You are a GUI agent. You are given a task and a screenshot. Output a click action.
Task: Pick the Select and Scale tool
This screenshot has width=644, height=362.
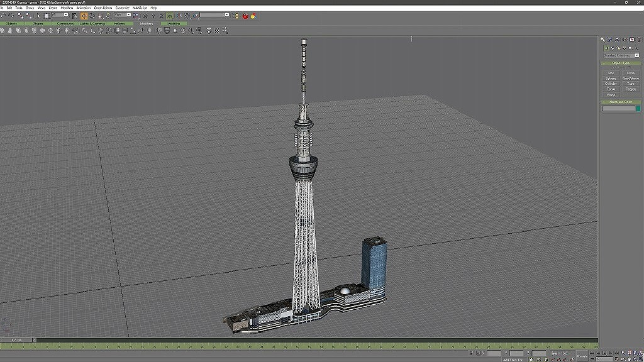(x=100, y=16)
